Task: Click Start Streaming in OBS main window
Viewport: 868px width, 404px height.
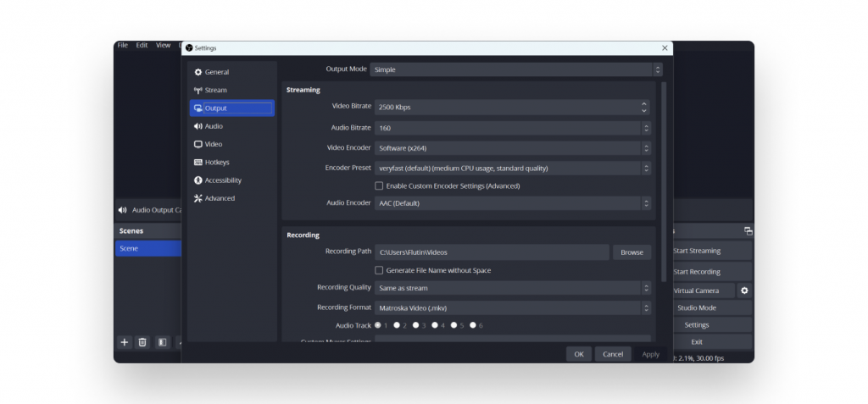Action: [x=712, y=251]
